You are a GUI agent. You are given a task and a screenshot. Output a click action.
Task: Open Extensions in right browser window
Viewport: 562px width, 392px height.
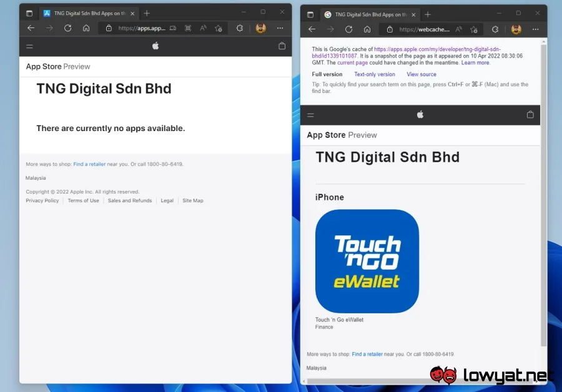[495, 29]
